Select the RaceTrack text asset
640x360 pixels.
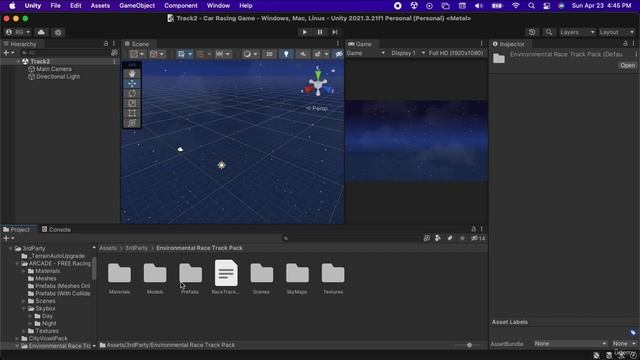pyautogui.click(x=226, y=273)
